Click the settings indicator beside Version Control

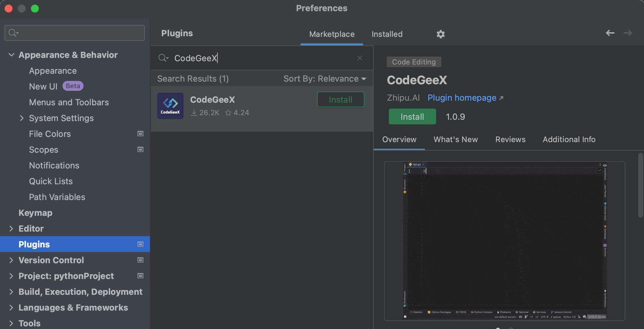tap(140, 260)
